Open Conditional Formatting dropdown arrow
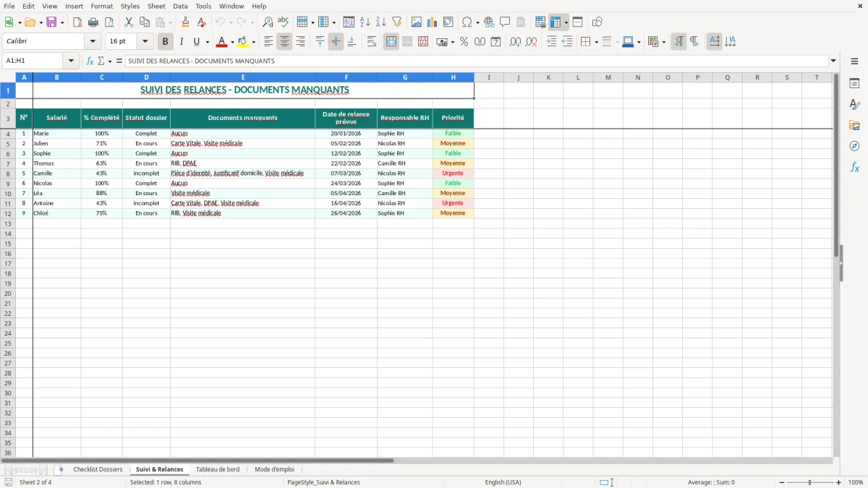The image size is (868, 488). (663, 42)
